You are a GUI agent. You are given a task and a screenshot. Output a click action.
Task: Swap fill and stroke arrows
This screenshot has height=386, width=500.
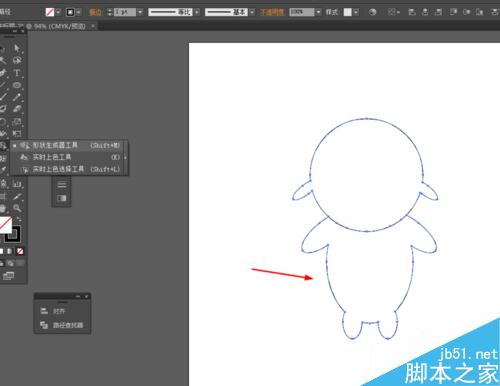(x=19, y=219)
